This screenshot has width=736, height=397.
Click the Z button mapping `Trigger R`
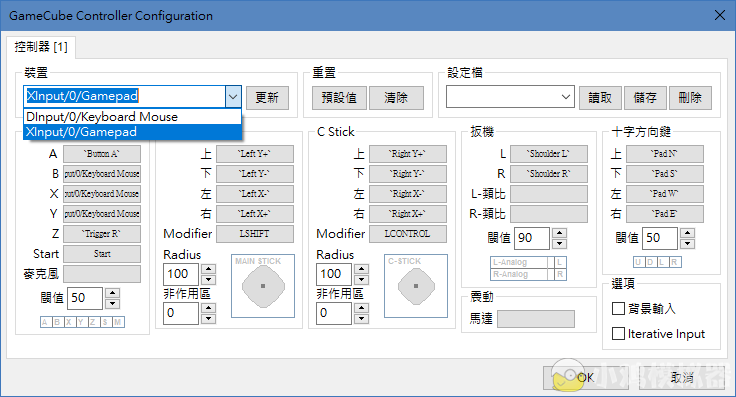click(x=102, y=234)
